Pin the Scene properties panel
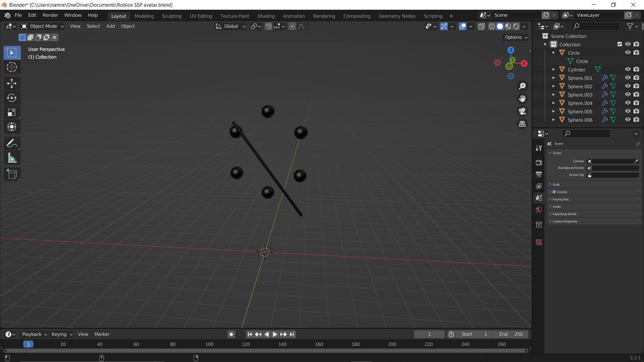 [638, 144]
